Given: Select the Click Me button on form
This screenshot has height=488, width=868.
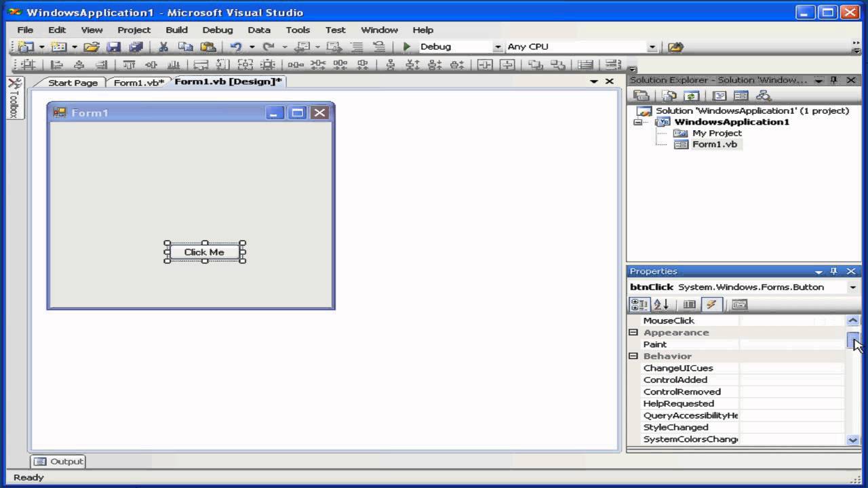Looking at the screenshot, I should [x=204, y=252].
